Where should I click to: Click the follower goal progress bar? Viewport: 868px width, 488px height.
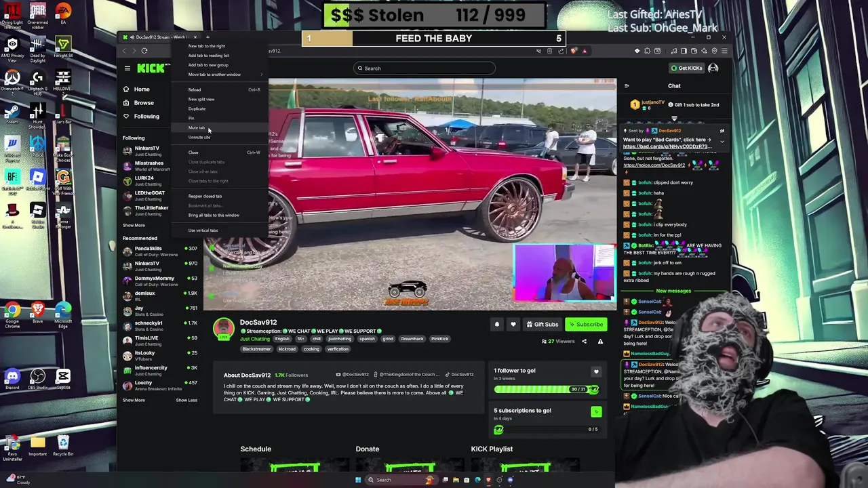547,389
